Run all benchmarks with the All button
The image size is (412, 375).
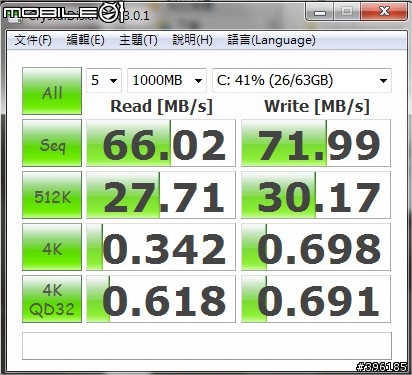(x=52, y=91)
